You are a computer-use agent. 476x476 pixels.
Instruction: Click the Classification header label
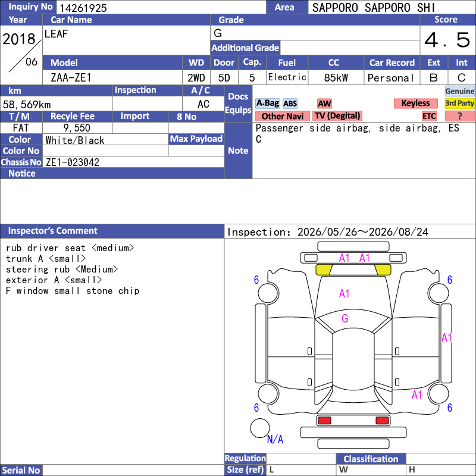[x=371, y=459]
